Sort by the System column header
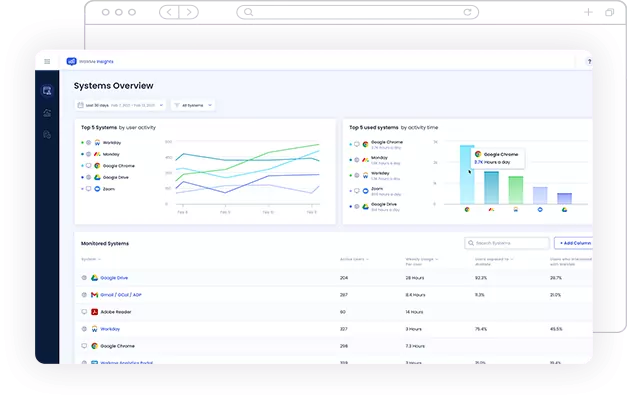The image size is (628, 399). (91, 259)
